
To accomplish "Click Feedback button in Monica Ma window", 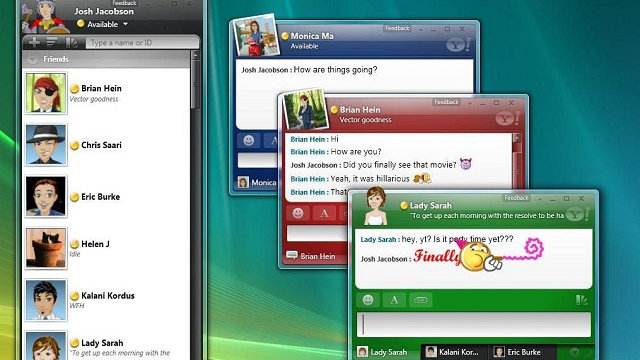I will (x=397, y=28).
